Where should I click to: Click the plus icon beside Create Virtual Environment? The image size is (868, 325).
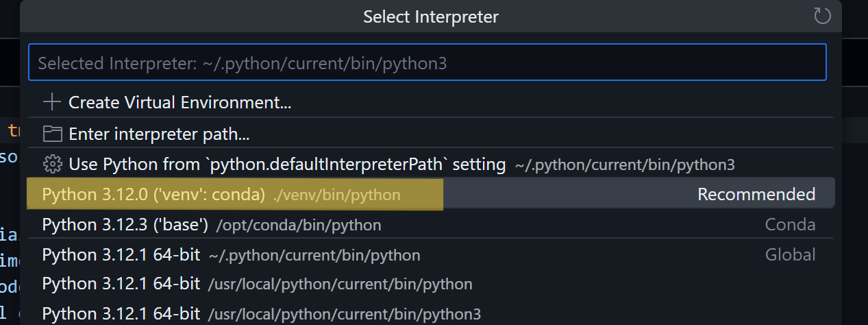51,103
